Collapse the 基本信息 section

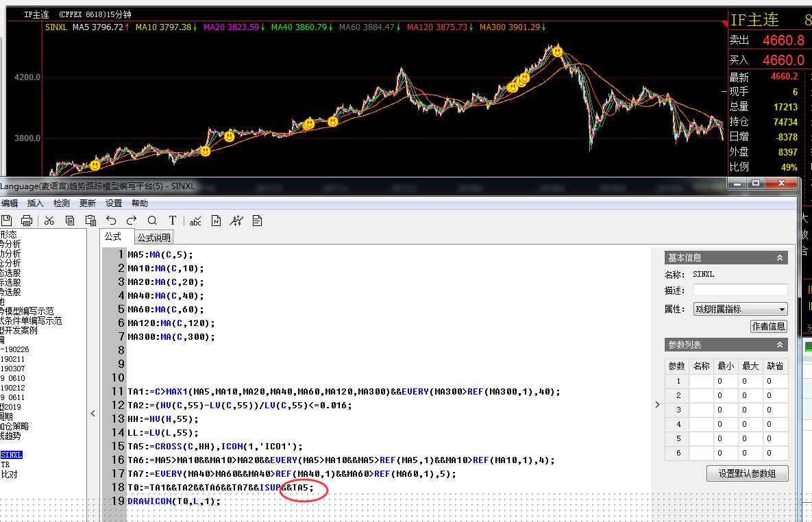779,258
